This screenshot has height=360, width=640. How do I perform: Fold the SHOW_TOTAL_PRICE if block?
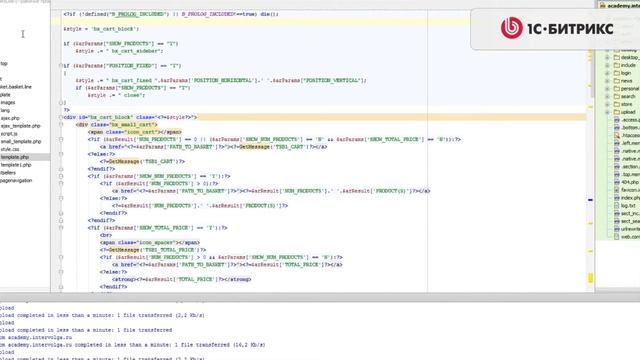[60, 228]
